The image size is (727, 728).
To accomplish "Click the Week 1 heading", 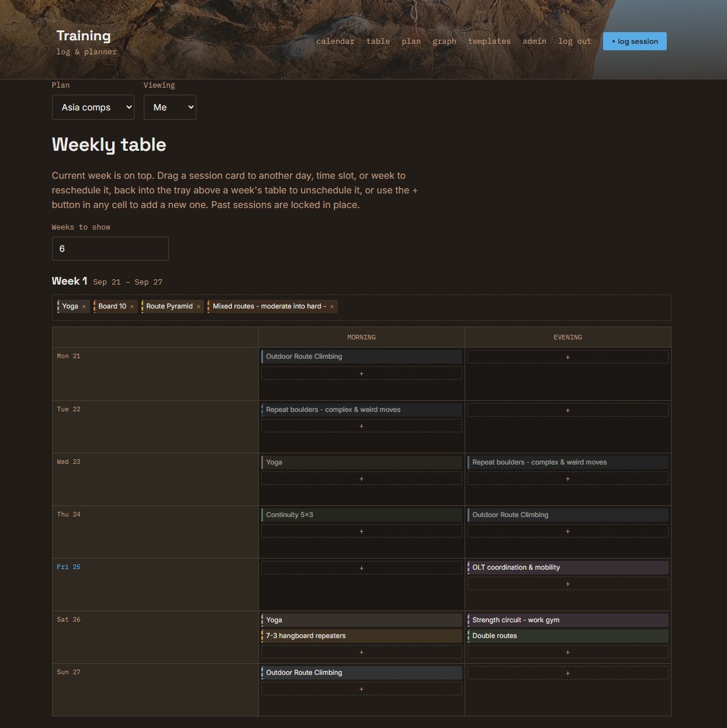I will pos(70,281).
